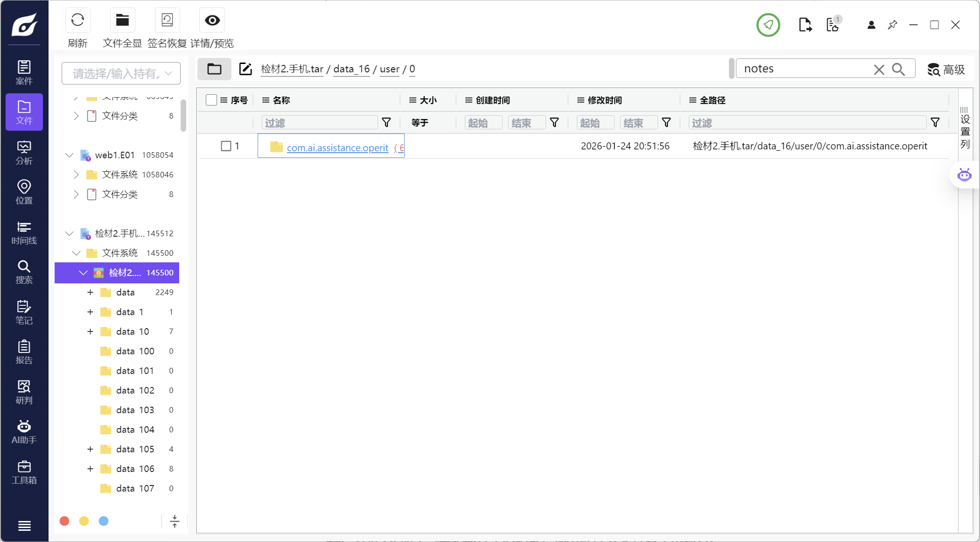The image size is (980, 542).
Task: Click the 签名恢复 toolbar icon
Action: 167,21
